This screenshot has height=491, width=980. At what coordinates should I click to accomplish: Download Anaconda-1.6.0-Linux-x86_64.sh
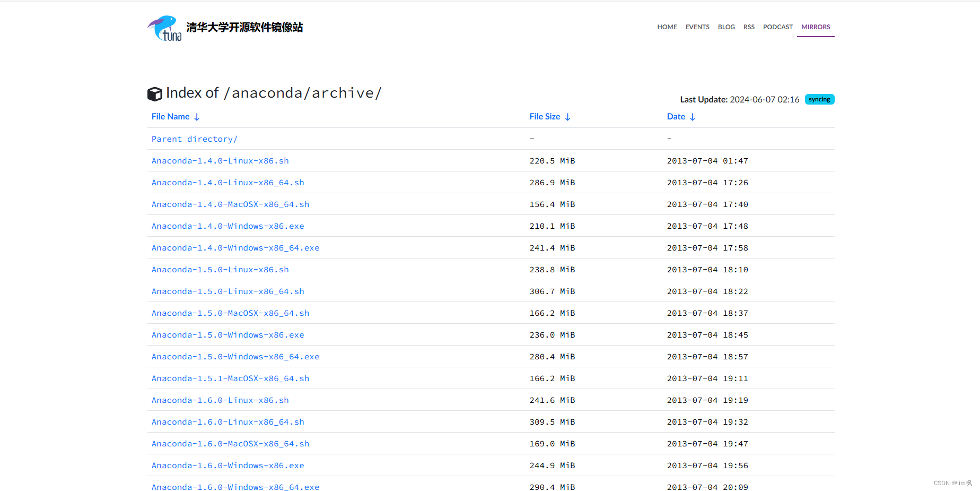[x=228, y=422]
